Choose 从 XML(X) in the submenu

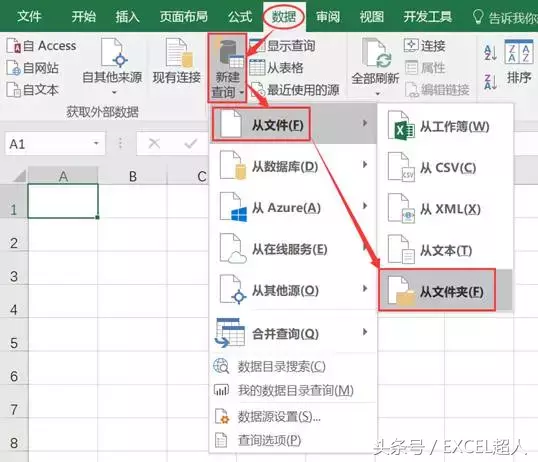point(445,209)
